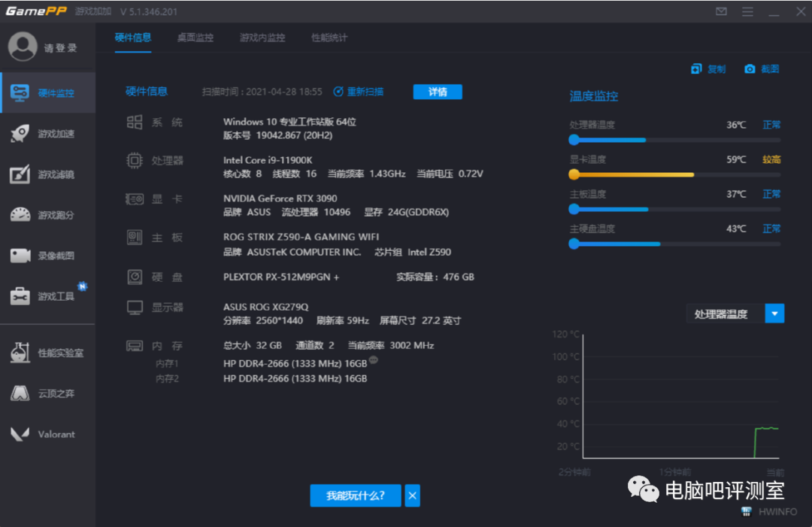Open the hamburger menu in title bar

[x=747, y=11]
